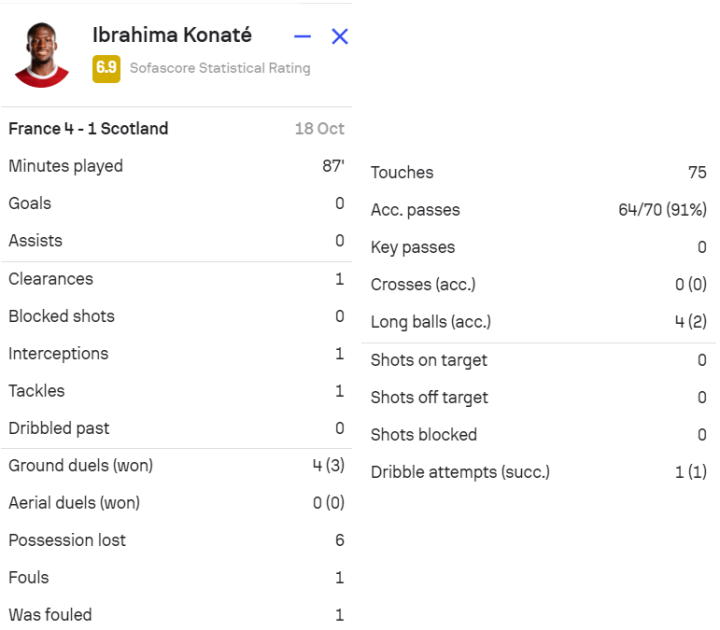
Task: Select the Acc. passes 64/70 value
Action: tap(662, 210)
